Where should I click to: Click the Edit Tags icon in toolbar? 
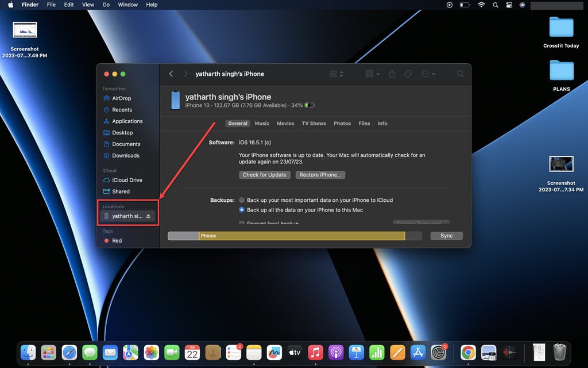408,74
